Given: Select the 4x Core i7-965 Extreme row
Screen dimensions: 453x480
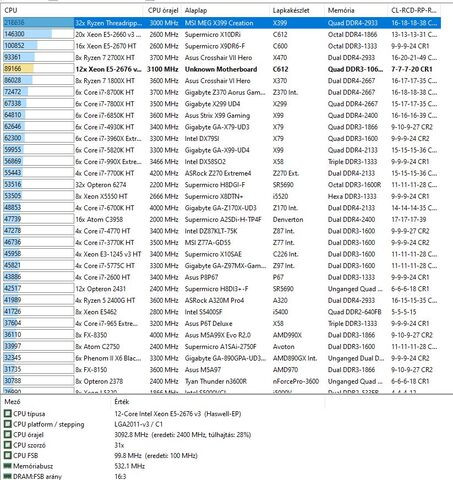Looking at the screenshot, I should coord(222,323).
